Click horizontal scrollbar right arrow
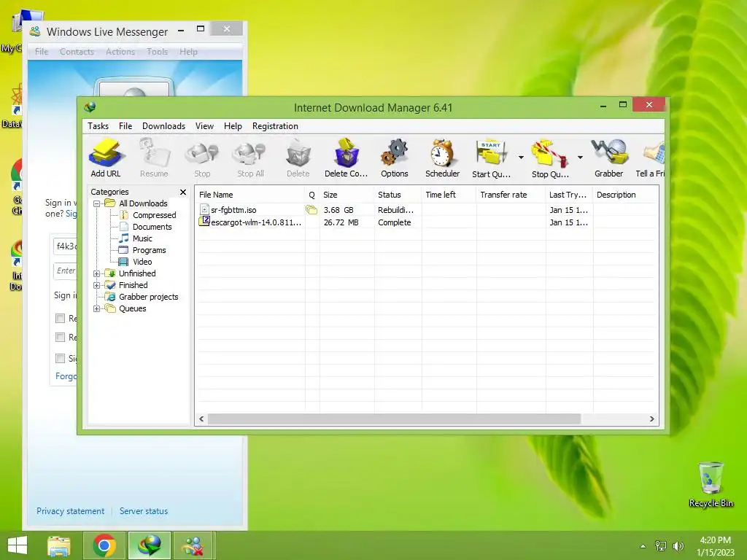This screenshot has width=747, height=560. 651,419
